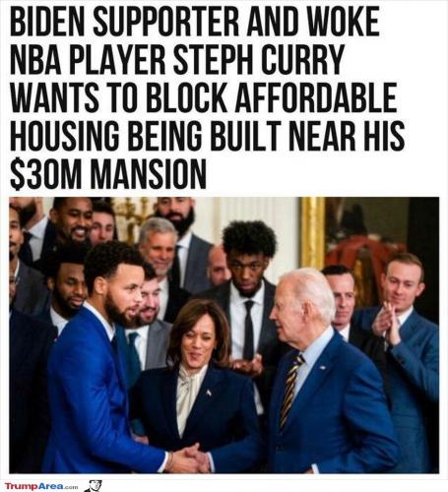
Task: Click the clapping hands of right man
Action: [x=387, y=324]
